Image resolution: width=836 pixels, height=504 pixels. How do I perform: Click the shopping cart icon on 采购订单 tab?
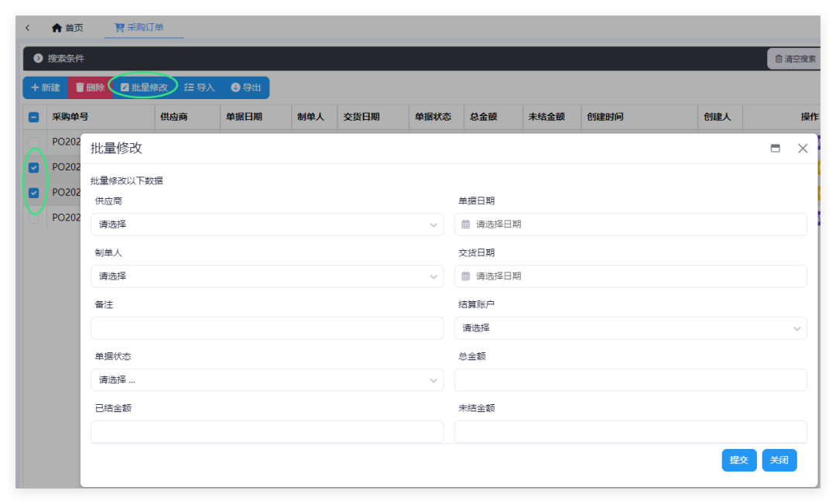coord(119,26)
